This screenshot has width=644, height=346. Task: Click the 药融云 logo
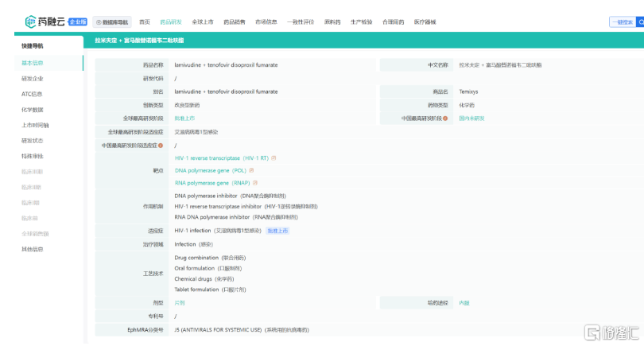click(x=45, y=21)
